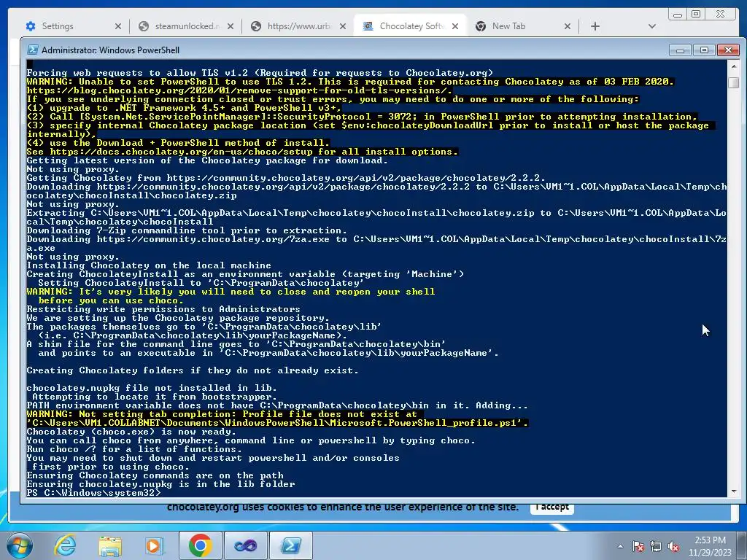
Task: Close the Chocolatey Software browser tab
Action: click(455, 27)
